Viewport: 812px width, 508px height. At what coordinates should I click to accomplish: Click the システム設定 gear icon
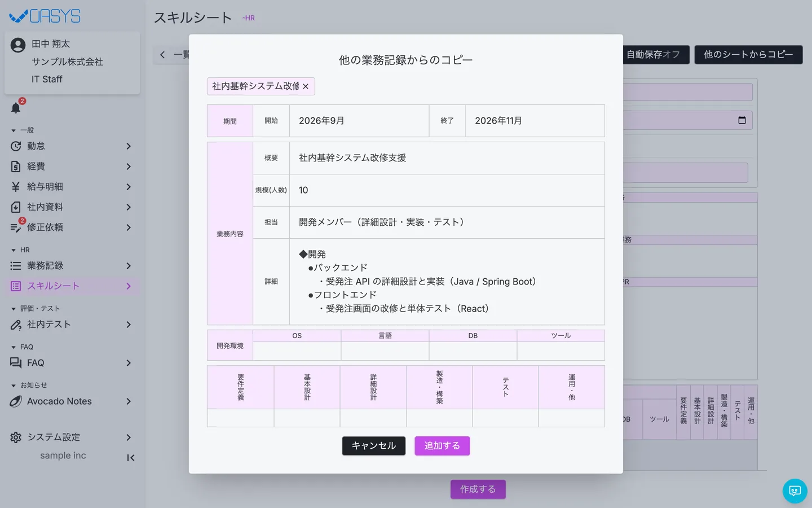point(16,437)
